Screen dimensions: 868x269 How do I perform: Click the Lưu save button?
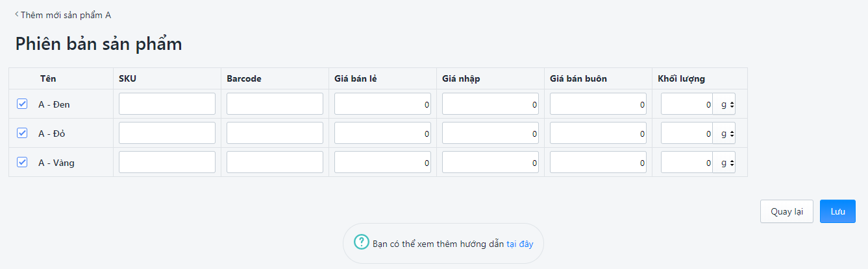pyautogui.click(x=837, y=211)
